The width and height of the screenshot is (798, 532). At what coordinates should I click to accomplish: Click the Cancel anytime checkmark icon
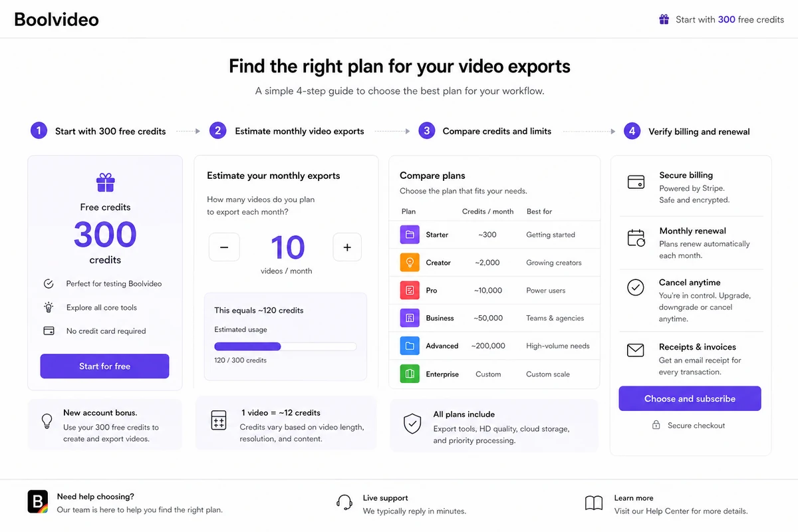pos(636,287)
